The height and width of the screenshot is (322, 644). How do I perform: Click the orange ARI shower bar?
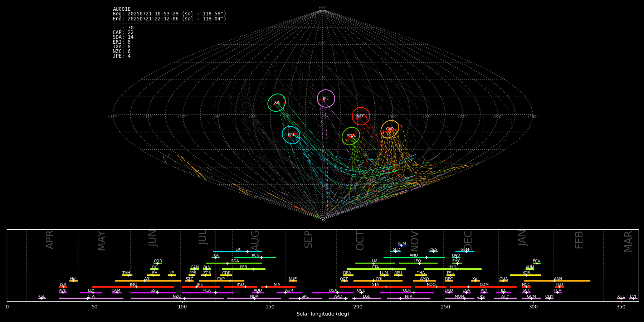pos(148,281)
